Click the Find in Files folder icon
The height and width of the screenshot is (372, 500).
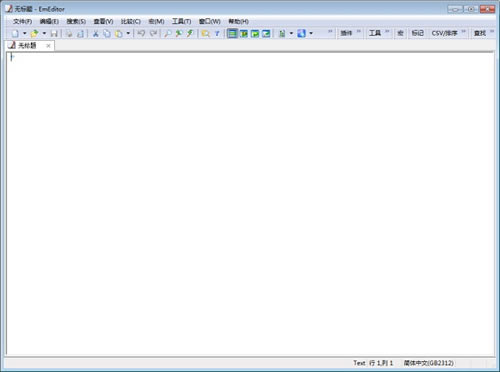point(206,33)
